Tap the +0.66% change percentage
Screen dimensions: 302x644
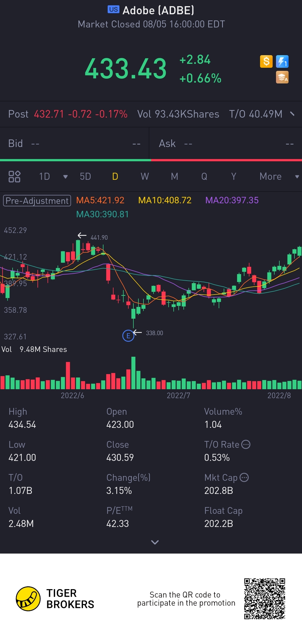click(x=200, y=78)
